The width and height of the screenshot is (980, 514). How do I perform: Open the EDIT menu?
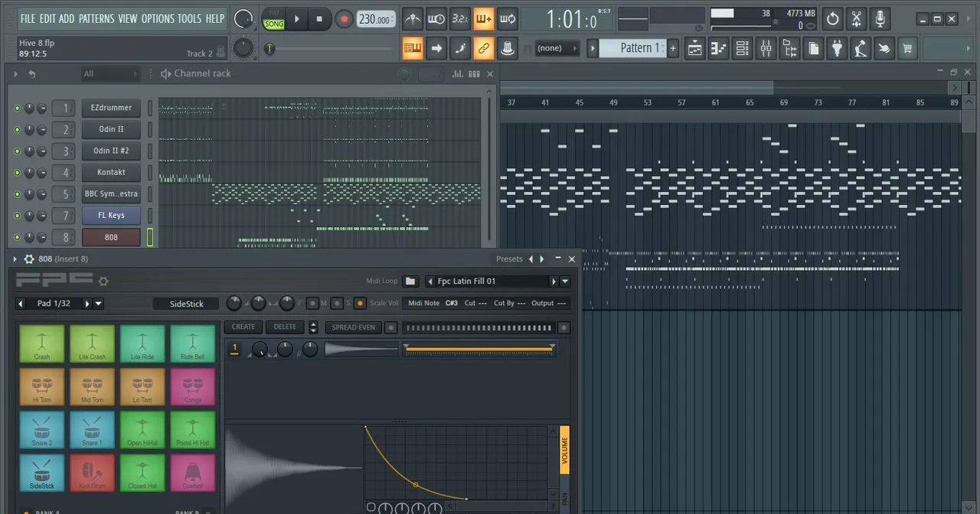[x=47, y=18]
